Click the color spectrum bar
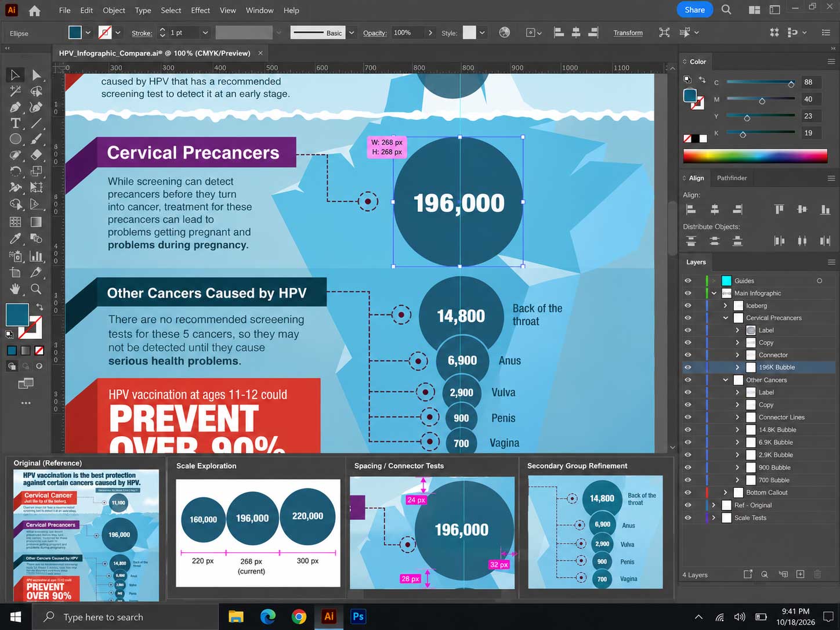Viewport: 840px width, 630px height. coord(755,155)
